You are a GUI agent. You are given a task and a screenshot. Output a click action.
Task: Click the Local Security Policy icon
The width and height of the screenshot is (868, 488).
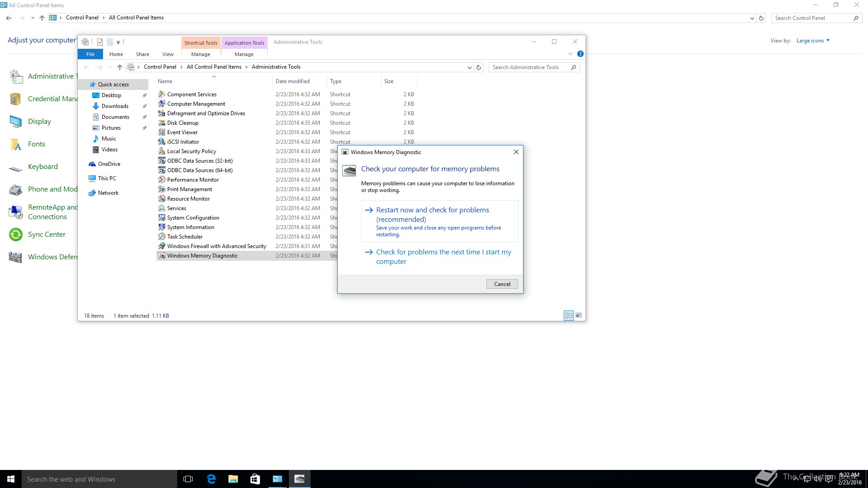[x=161, y=151]
